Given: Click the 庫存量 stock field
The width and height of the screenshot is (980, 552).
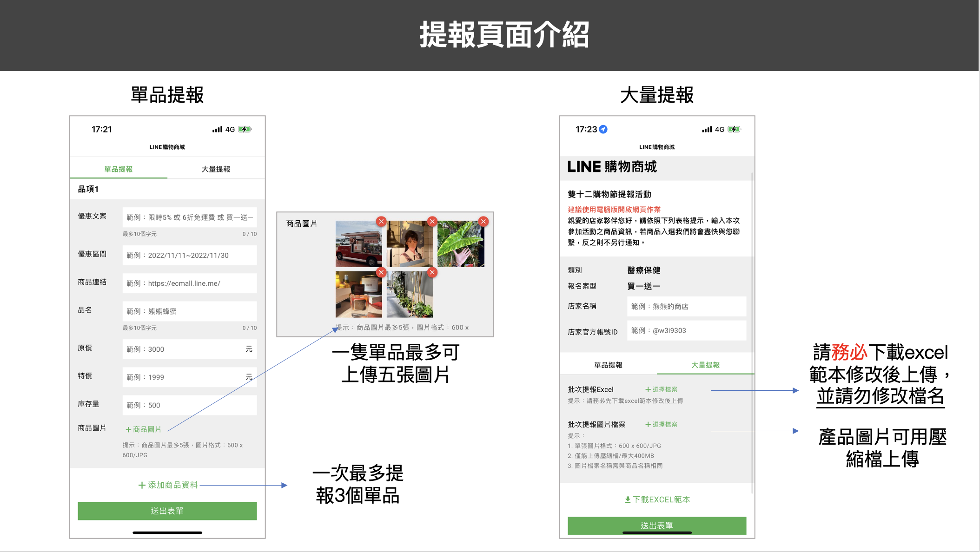Looking at the screenshot, I should coord(190,405).
